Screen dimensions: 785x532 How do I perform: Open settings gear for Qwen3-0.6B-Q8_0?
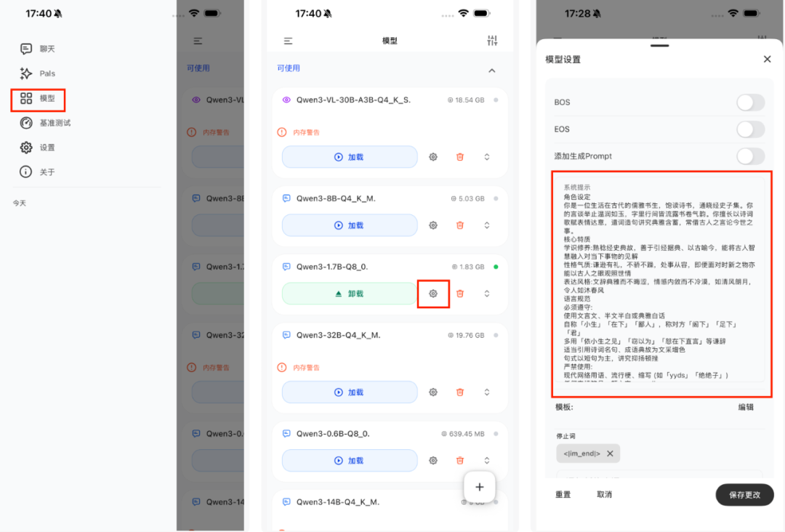point(433,461)
